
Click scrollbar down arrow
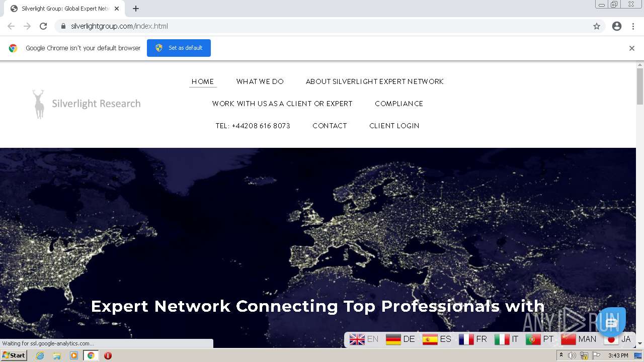click(x=640, y=343)
